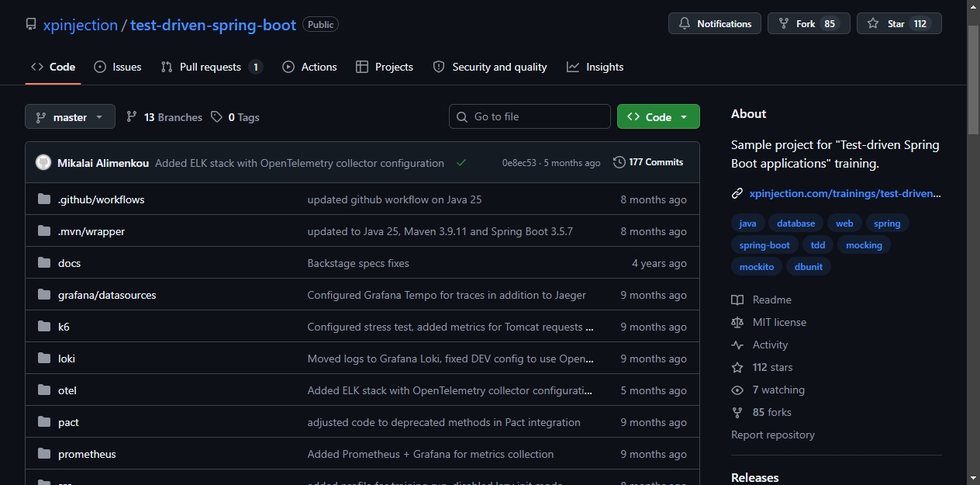The width and height of the screenshot is (980, 485).
Task: Click the magnifier icon in Go to file
Action: (463, 116)
